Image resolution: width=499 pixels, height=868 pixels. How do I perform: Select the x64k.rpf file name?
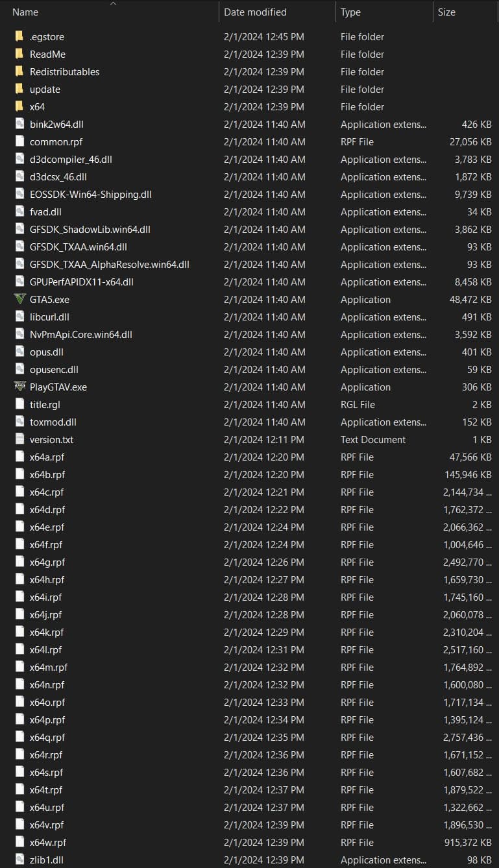point(47,632)
